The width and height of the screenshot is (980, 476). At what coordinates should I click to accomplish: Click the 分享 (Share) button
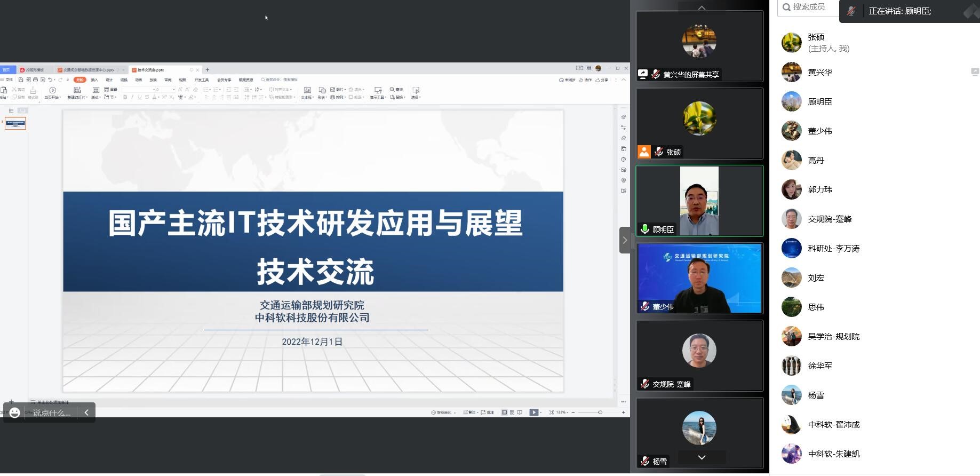tap(603, 80)
